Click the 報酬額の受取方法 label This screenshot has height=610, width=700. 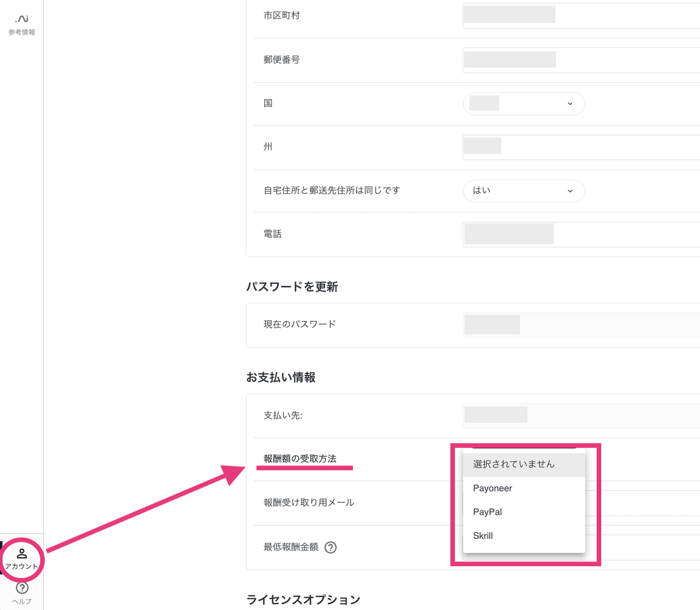point(300,458)
